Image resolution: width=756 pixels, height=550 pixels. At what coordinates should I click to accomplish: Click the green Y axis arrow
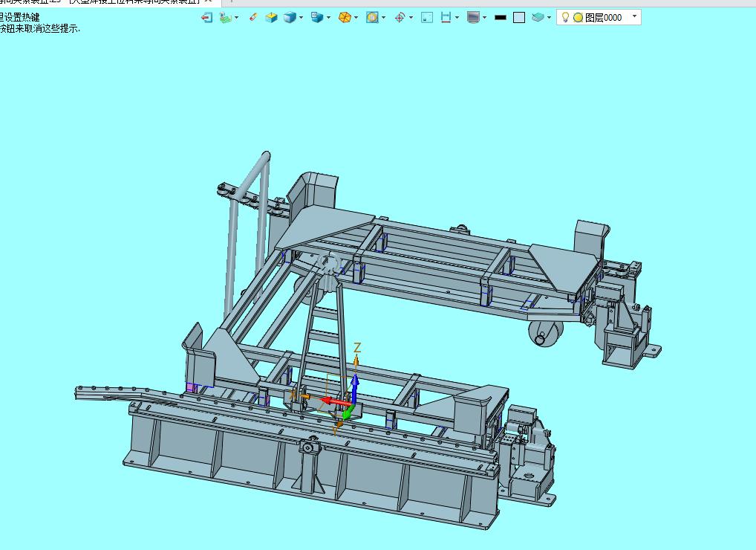[x=348, y=412]
